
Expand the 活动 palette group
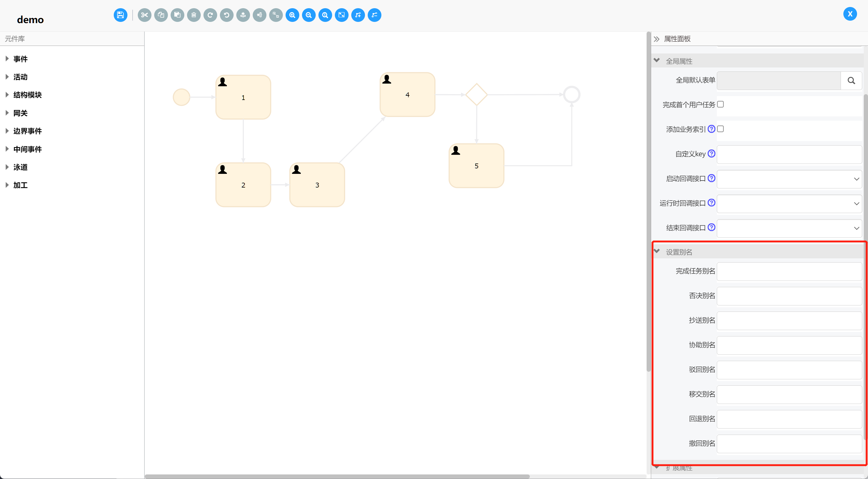20,77
